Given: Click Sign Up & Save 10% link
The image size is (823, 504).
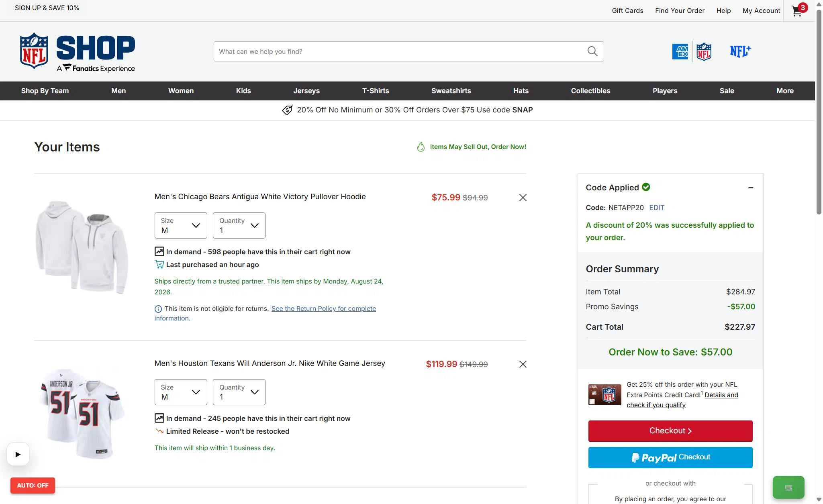Looking at the screenshot, I should 47,8.
